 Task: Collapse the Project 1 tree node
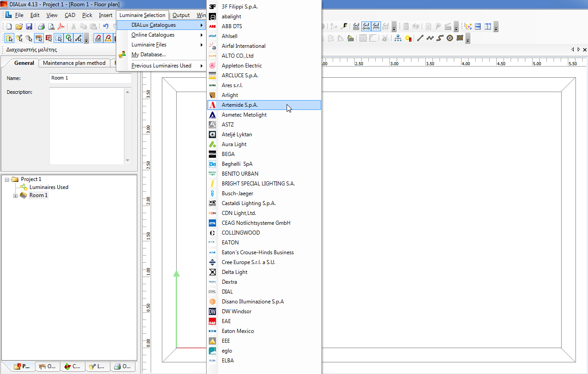[x=7, y=179]
